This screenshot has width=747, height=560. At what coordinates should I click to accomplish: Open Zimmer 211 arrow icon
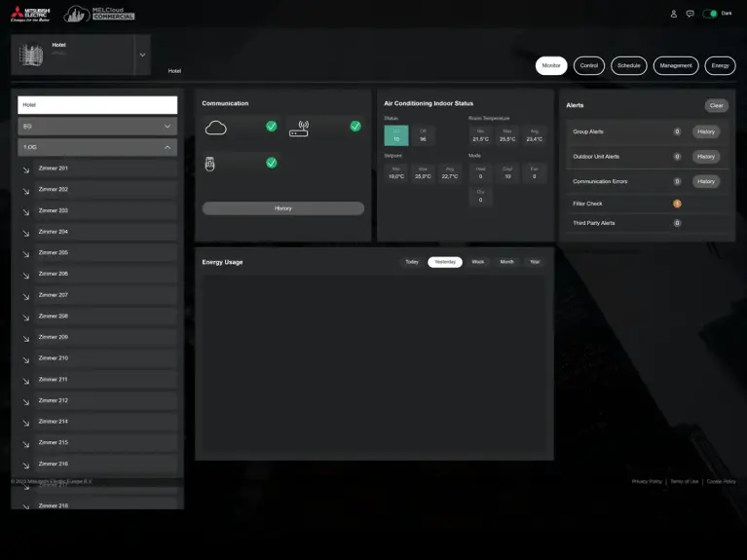(x=26, y=381)
